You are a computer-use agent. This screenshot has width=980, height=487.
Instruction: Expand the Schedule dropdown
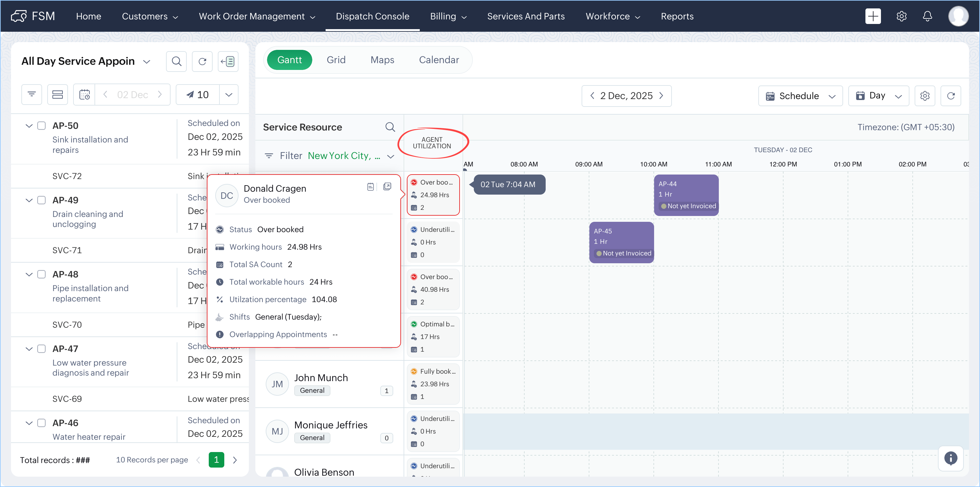point(800,96)
